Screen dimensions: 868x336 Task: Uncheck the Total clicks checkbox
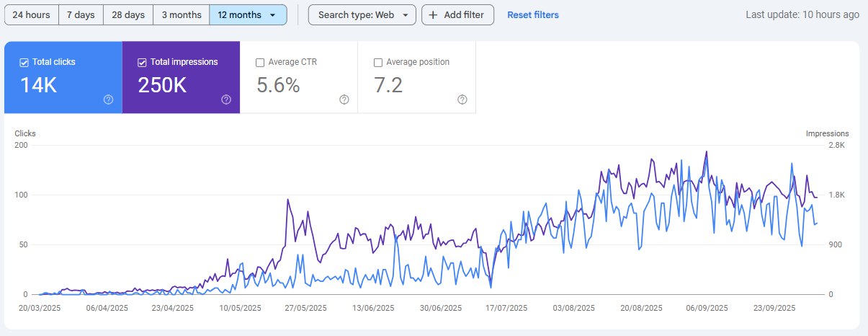click(24, 62)
